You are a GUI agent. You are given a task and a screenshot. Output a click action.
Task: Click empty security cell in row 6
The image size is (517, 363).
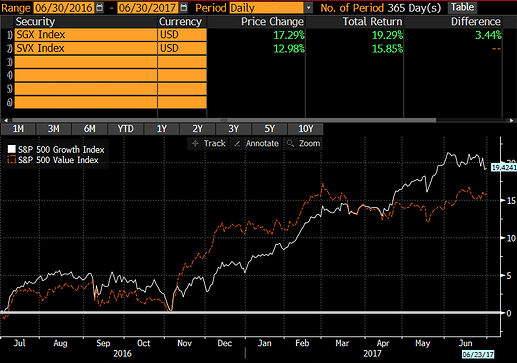click(x=85, y=102)
